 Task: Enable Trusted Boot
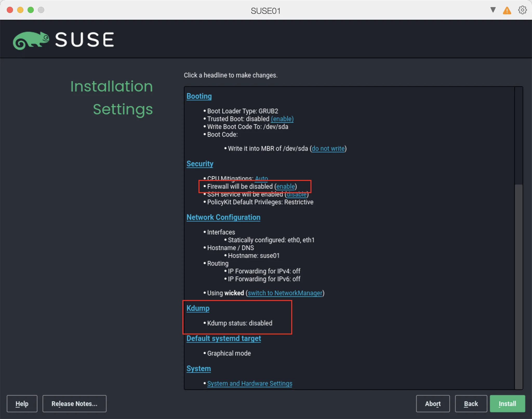click(282, 119)
